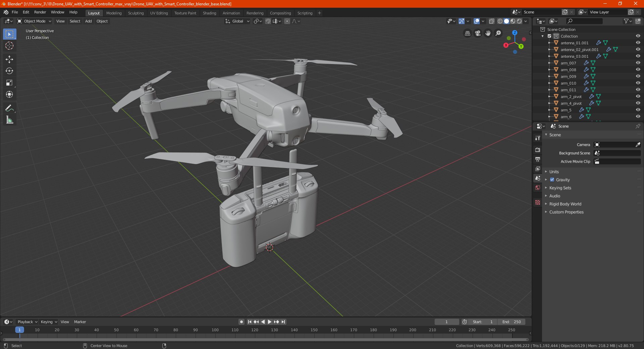
Task: Play the animation forward
Action: 269,322
